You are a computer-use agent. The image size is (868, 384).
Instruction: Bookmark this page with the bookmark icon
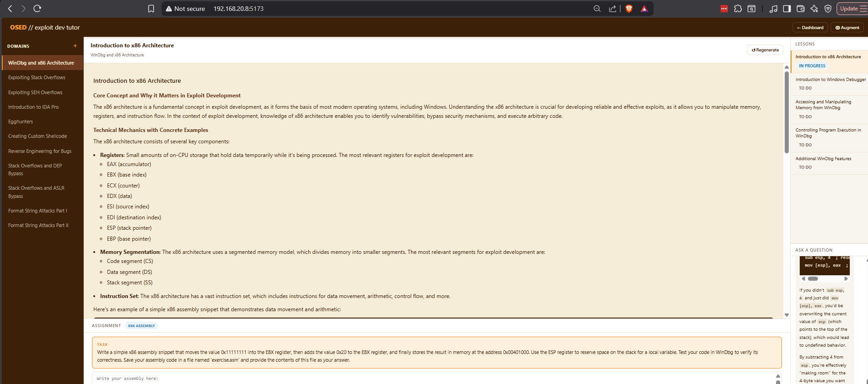(x=151, y=9)
